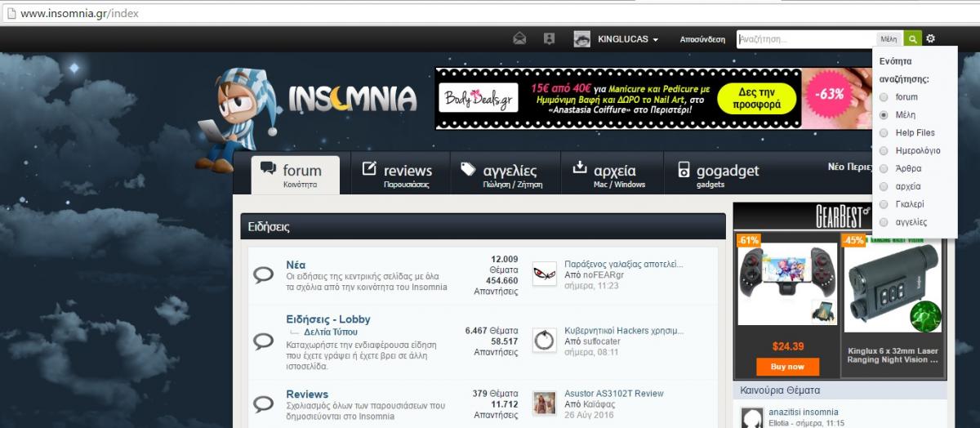Open the Νέα forum link

(296, 265)
